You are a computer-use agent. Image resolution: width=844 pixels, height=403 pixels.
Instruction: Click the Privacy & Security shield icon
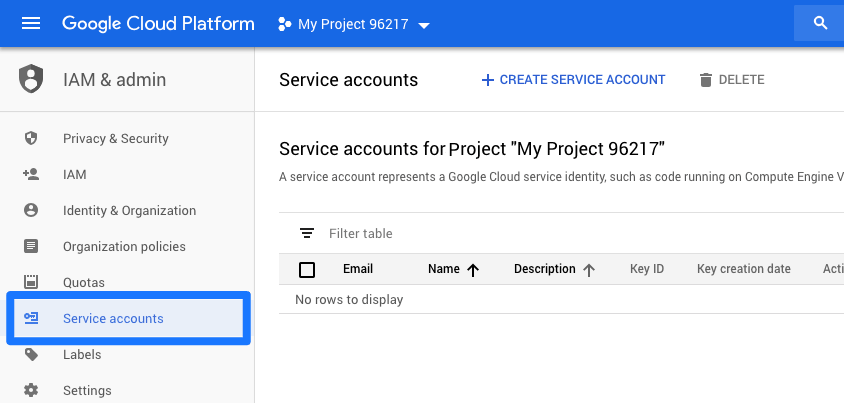click(x=31, y=139)
